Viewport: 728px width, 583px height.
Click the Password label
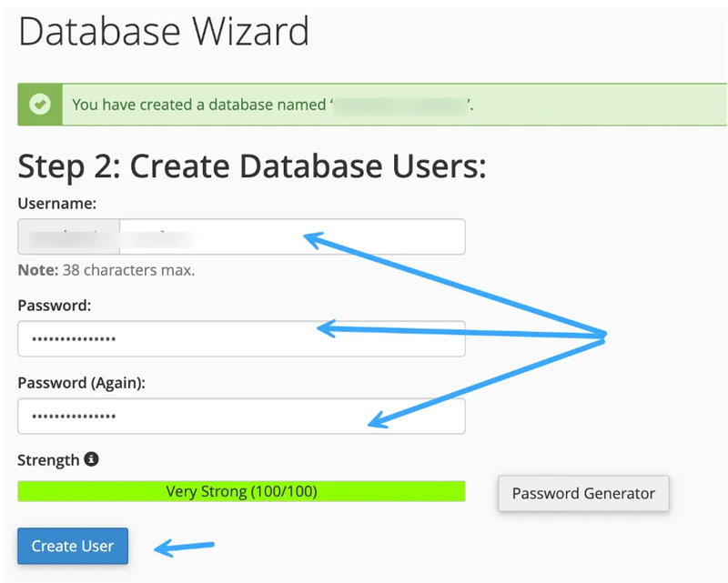54,306
